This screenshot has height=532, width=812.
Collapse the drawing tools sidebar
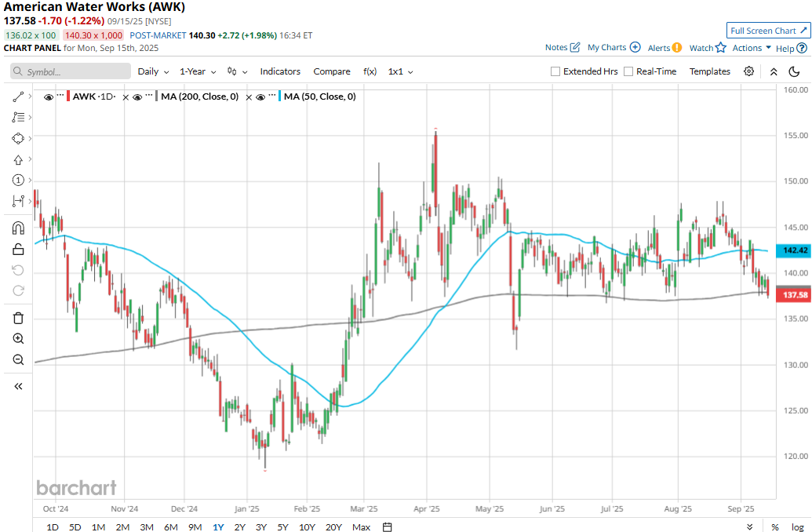point(18,386)
